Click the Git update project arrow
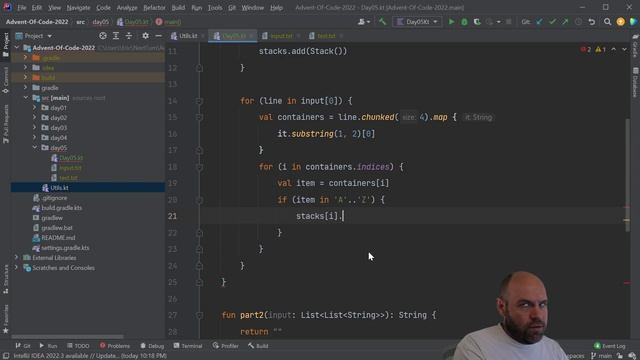The image size is (640, 360). point(539,22)
